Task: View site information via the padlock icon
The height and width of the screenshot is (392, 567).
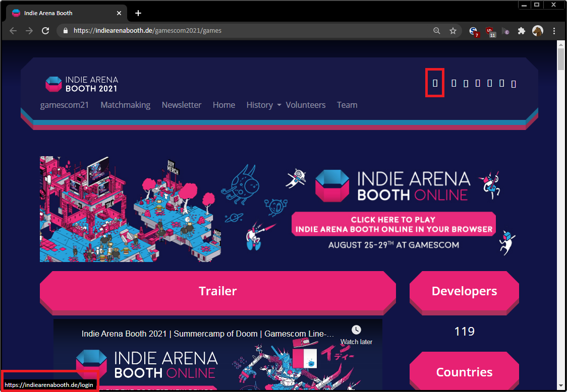Action: pos(66,31)
